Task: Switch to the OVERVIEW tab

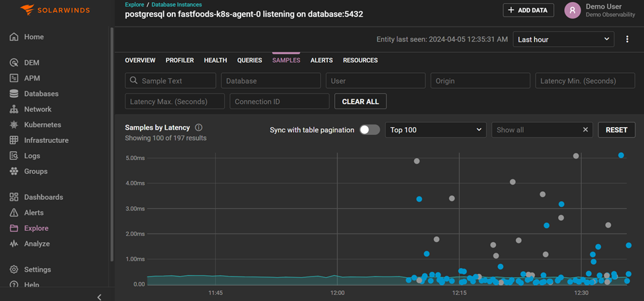Action: coord(140,60)
